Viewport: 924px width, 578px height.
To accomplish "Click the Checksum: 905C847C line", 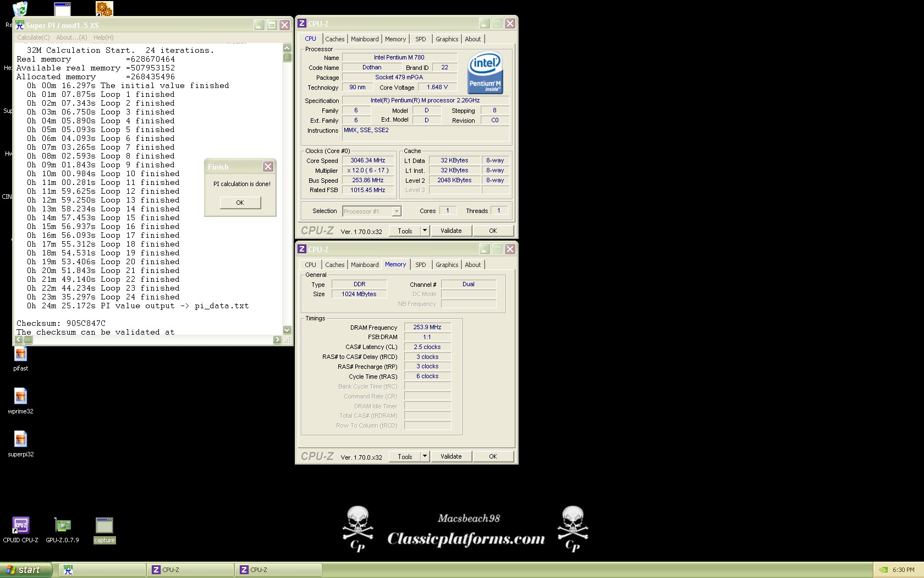I will [61, 323].
